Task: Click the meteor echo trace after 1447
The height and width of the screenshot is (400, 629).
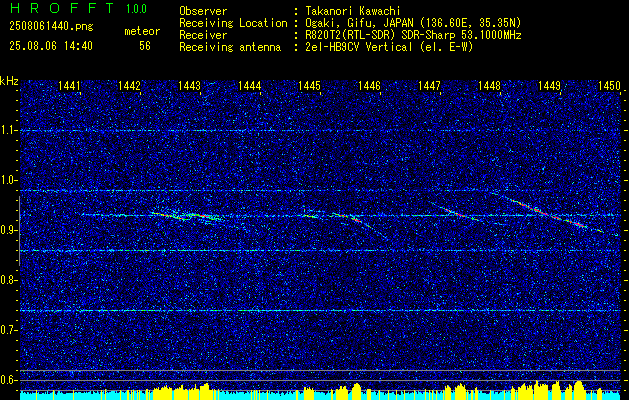Action: pyautogui.click(x=457, y=213)
